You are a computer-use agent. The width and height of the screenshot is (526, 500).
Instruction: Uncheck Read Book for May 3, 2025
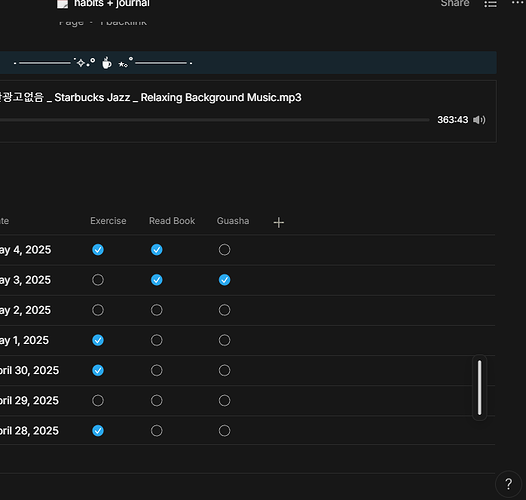point(157,280)
